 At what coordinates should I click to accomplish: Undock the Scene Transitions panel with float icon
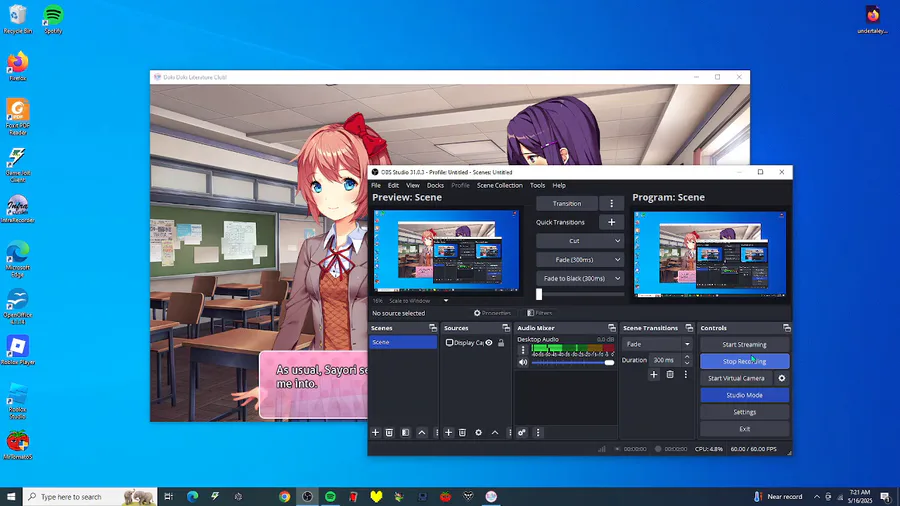(x=689, y=328)
